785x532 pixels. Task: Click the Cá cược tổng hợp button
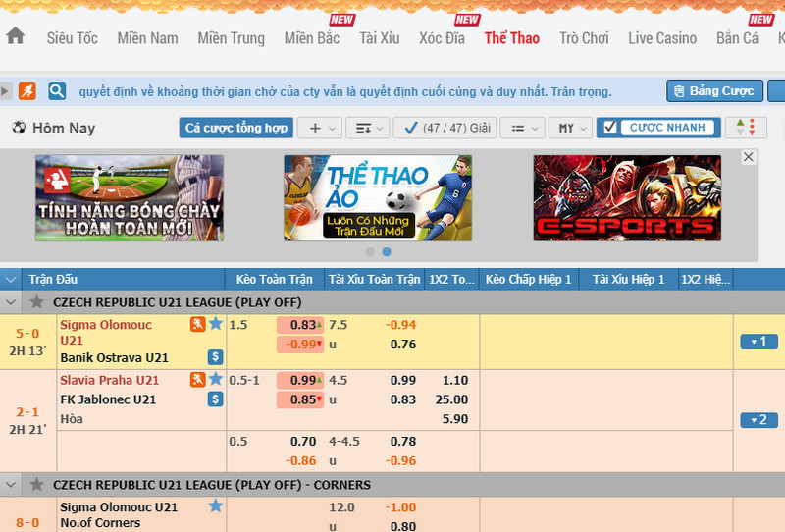[x=236, y=128]
